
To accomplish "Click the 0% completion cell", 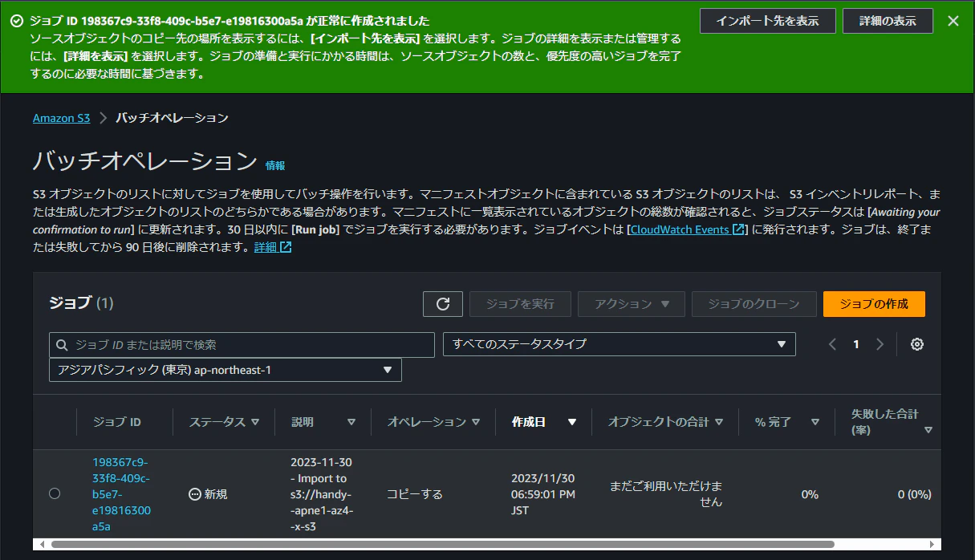I will point(810,494).
